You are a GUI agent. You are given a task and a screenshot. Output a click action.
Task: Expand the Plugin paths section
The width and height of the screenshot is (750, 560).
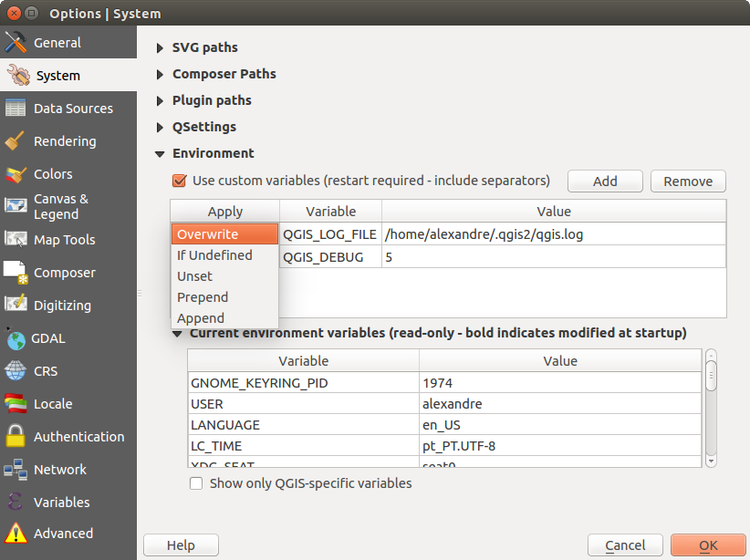161,100
